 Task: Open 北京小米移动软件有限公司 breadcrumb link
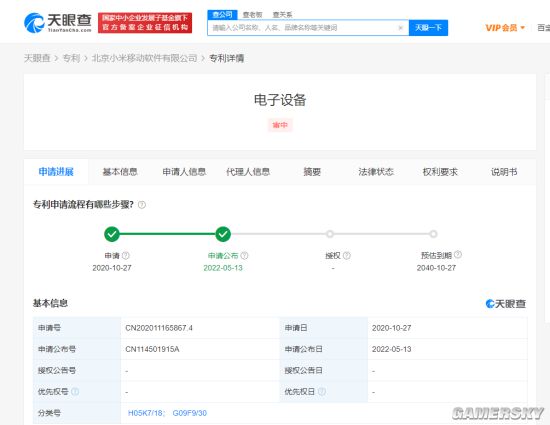click(145, 58)
